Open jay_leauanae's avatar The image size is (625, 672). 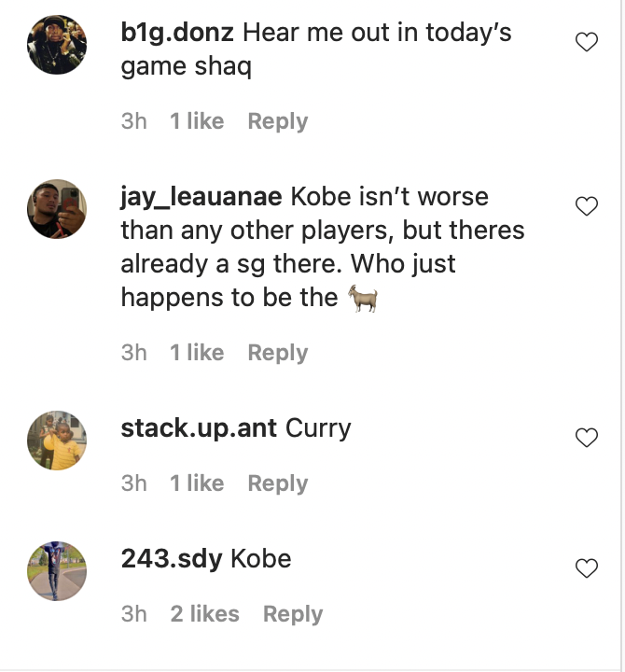(x=57, y=209)
